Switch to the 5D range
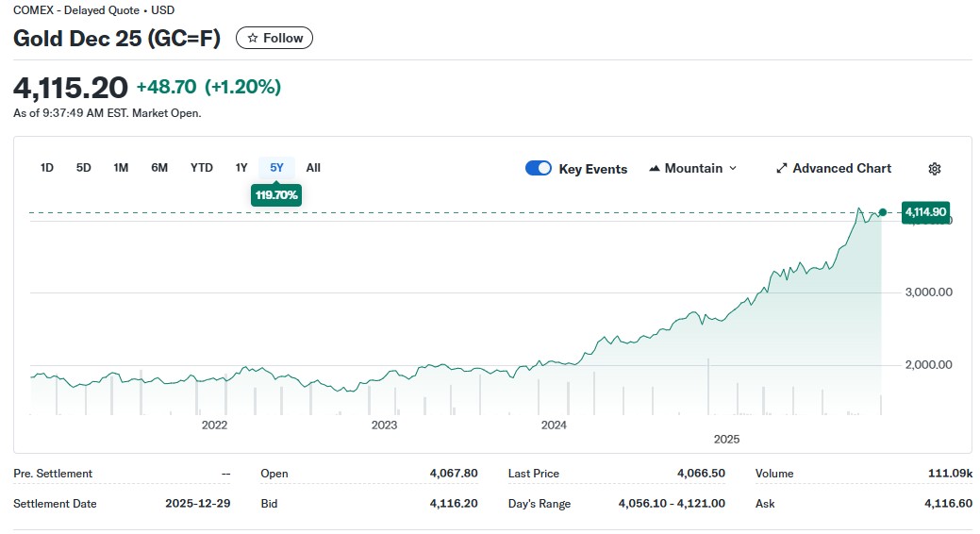The image size is (980, 534). tap(84, 168)
